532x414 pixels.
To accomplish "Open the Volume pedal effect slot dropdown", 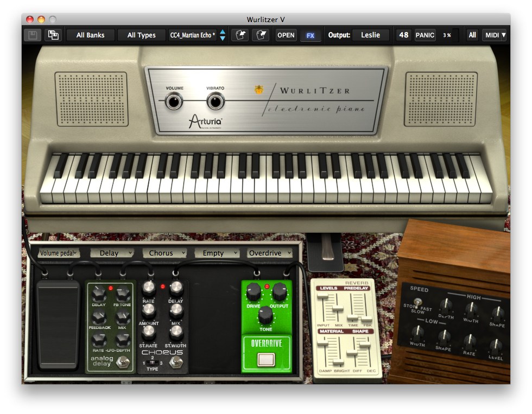I will click(59, 253).
